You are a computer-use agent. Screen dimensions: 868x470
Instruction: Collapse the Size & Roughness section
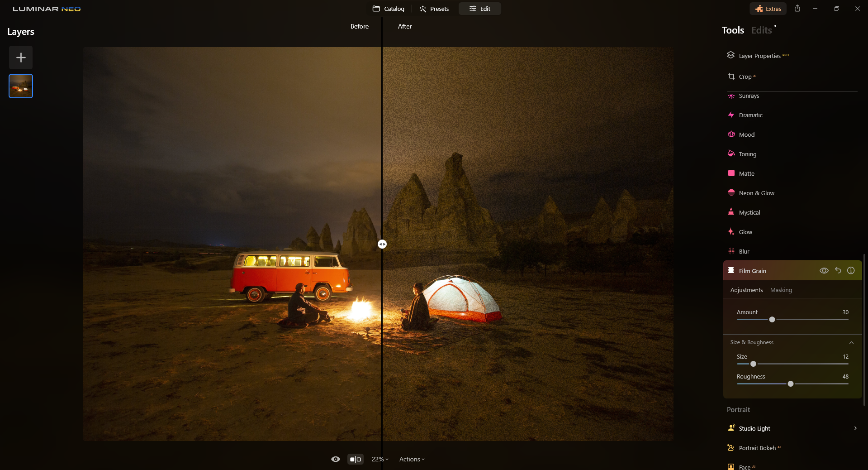851,342
